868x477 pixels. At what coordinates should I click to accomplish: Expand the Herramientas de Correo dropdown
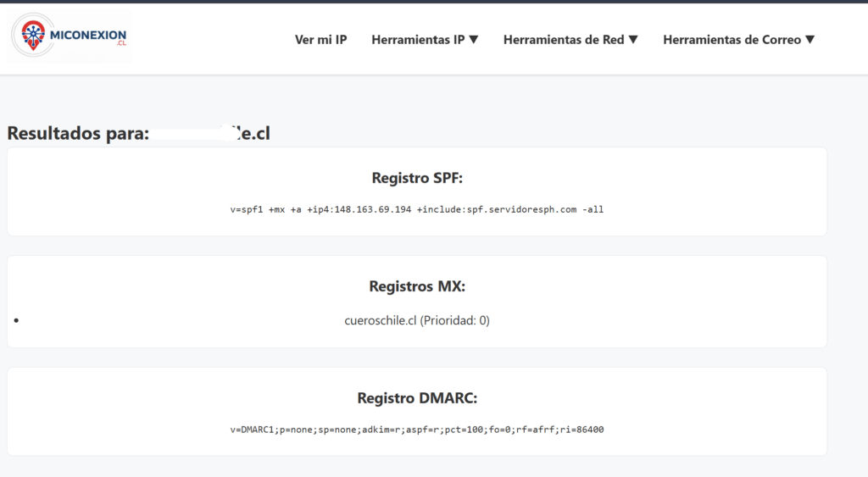click(x=732, y=40)
